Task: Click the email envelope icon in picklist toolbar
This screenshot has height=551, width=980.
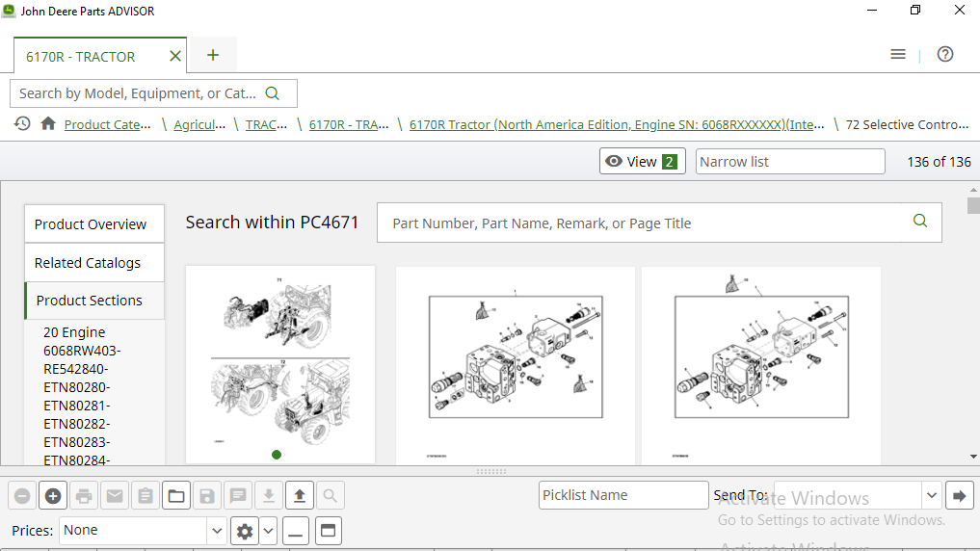Action: click(x=115, y=496)
